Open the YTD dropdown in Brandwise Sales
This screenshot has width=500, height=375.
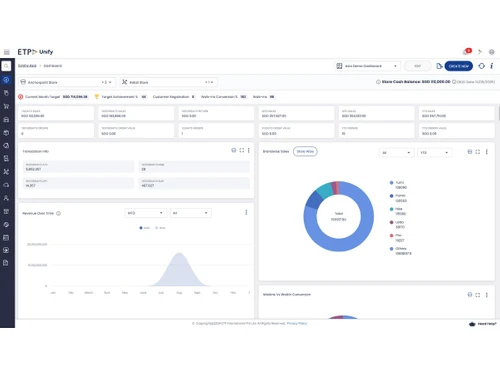coord(435,152)
